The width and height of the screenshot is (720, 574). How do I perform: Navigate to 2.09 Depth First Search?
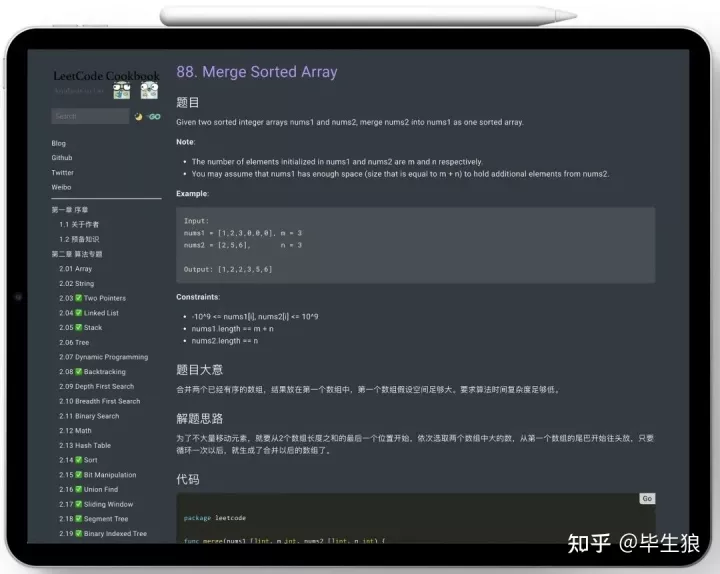[x=96, y=386]
